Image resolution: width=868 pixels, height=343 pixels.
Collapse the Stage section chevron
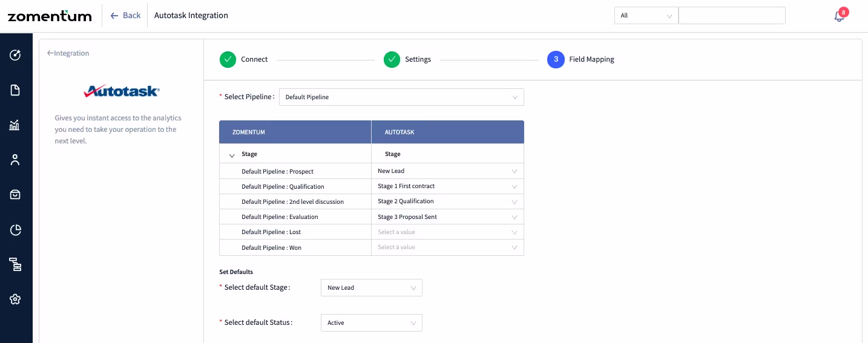pyautogui.click(x=232, y=155)
